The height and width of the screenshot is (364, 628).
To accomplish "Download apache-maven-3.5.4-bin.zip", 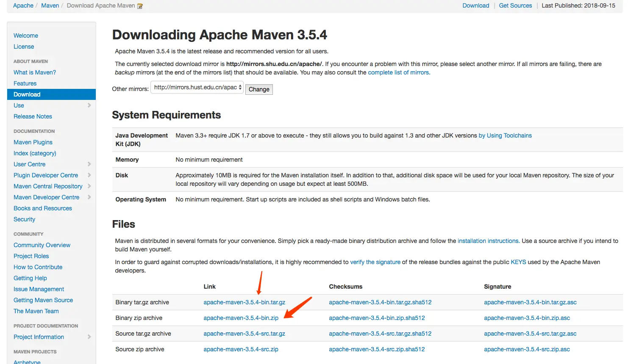I will pyautogui.click(x=241, y=318).
